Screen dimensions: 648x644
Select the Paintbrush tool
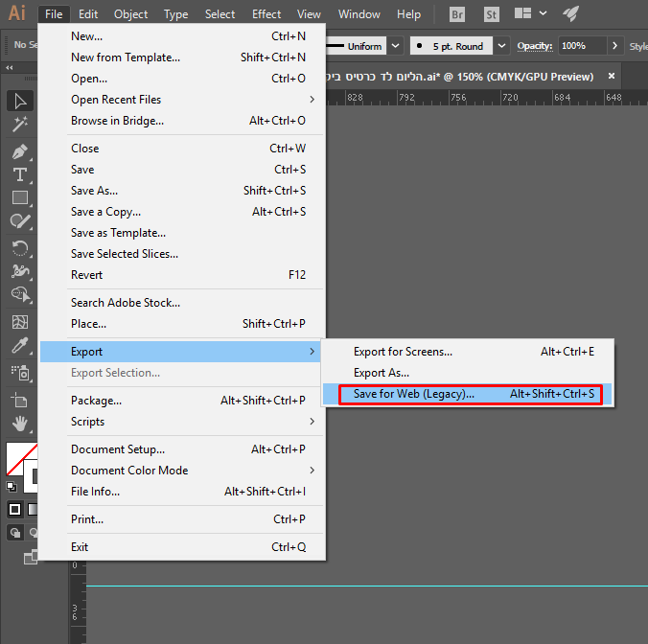[x=20, y=221]
